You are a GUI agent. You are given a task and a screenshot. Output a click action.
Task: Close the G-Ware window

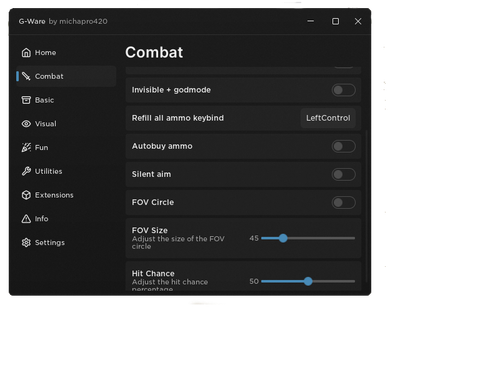[x=358, y=21]
